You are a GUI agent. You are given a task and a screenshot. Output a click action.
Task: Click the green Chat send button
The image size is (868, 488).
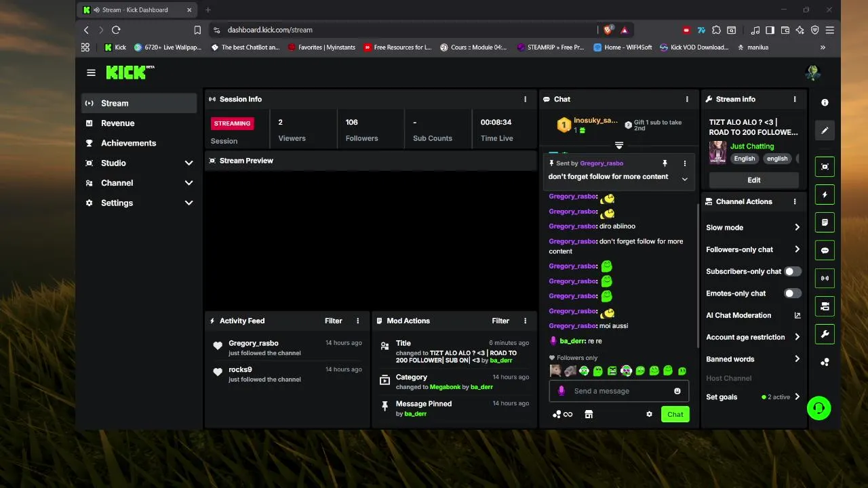pos(675,414)
